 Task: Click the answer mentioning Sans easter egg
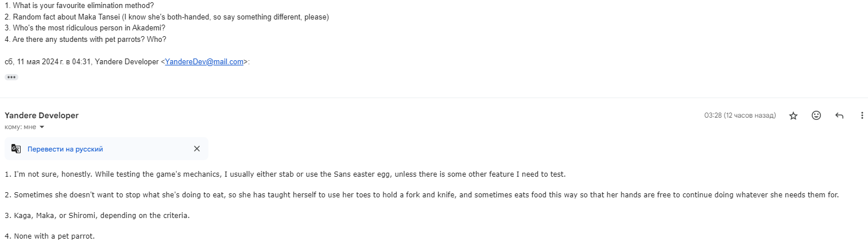(285, 174)
